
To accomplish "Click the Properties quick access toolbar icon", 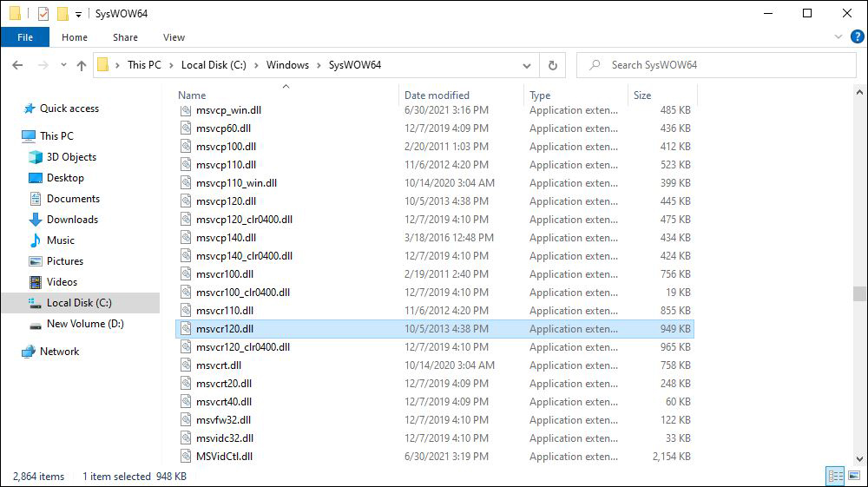I will 43,13.
